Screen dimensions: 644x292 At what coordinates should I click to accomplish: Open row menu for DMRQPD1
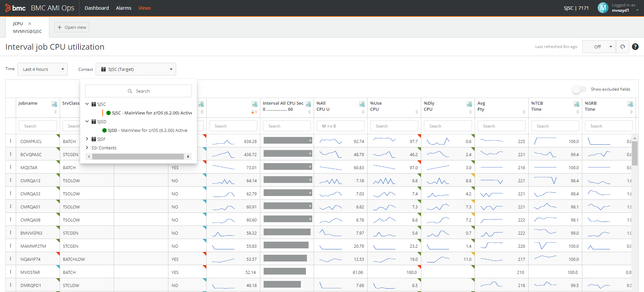click(x=11, y=285)
